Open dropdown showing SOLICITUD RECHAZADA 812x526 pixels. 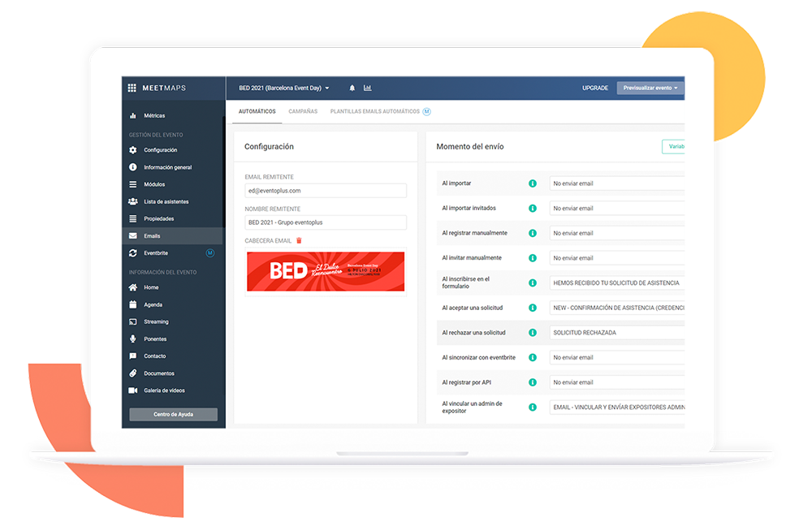click(617, 332)
